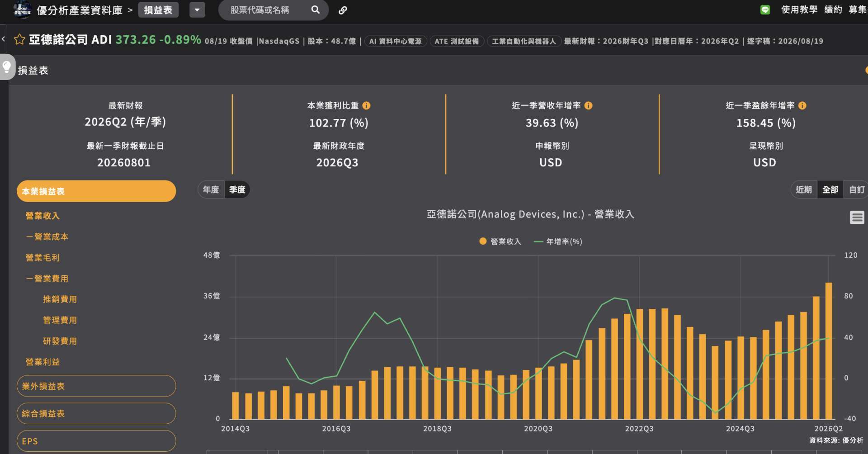Copy the page link icon

343,10
